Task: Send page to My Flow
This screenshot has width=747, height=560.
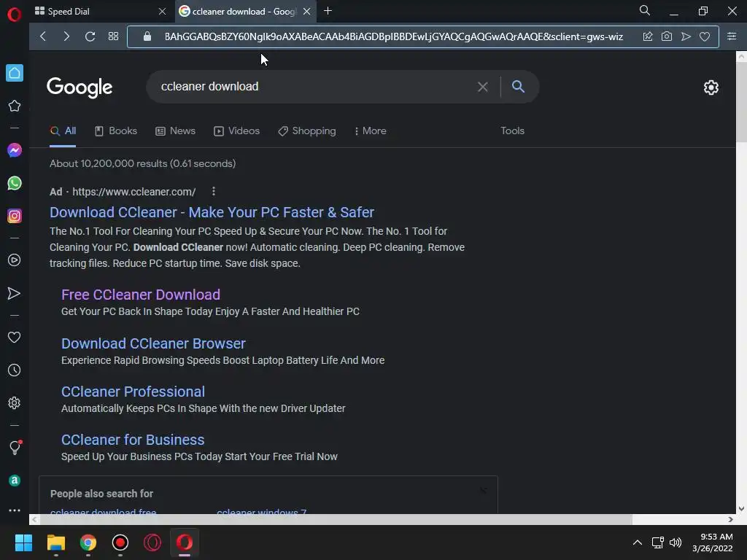Action: (686, 36)
